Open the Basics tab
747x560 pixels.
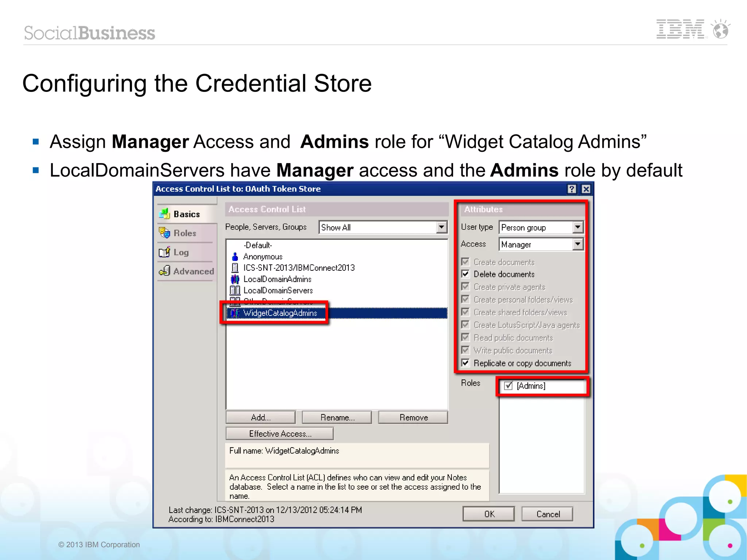pos(187,214)
